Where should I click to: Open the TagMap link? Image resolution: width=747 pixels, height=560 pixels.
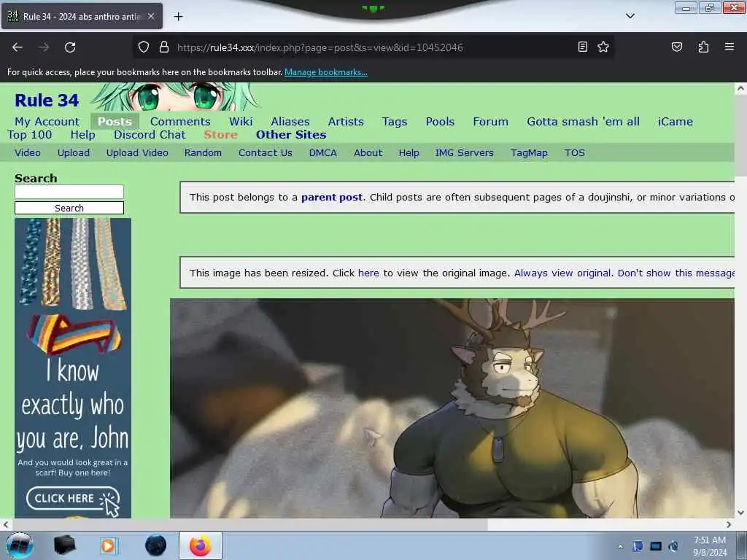529,153
